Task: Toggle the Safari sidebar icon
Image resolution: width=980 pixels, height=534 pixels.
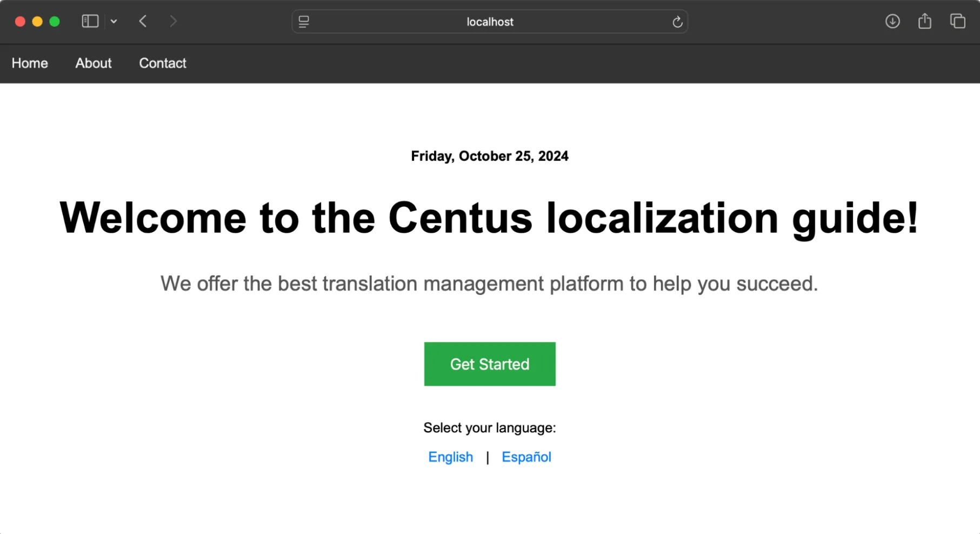Action: click(90, 22)
